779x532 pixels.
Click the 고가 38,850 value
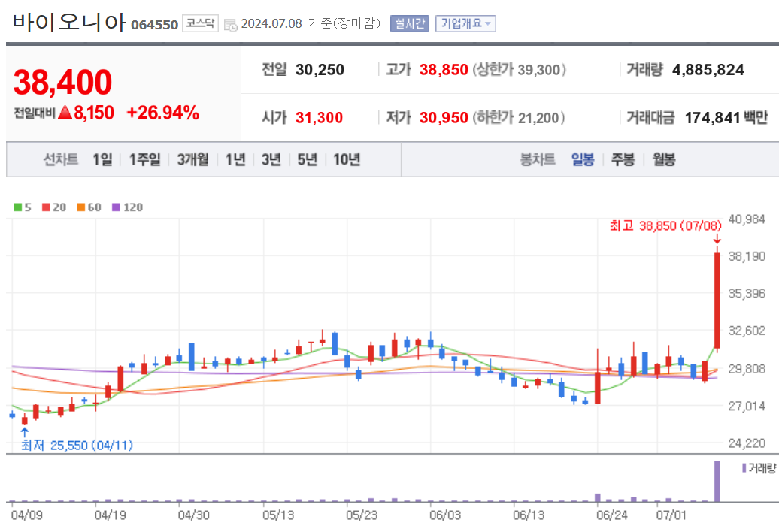pos(444,69)
